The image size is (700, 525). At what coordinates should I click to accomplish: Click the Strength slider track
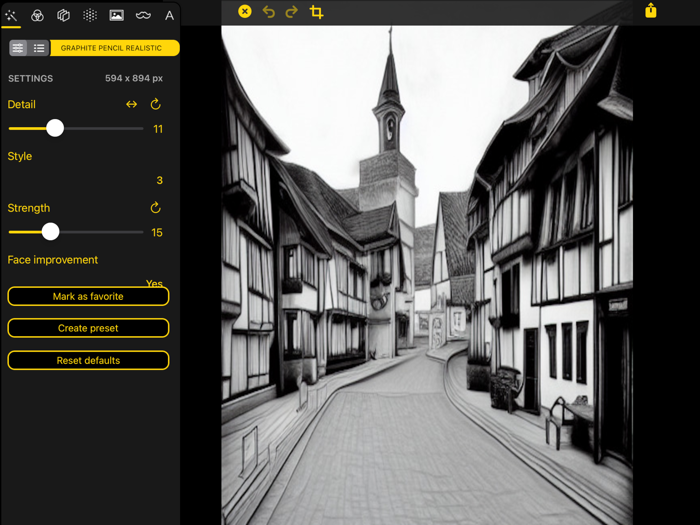pos(76,232)
